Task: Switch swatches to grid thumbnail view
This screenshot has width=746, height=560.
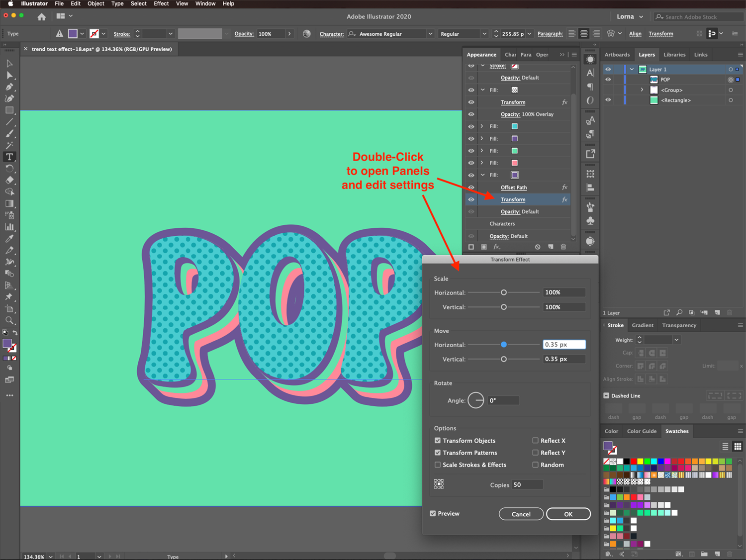Action: [x=738, y=446]
